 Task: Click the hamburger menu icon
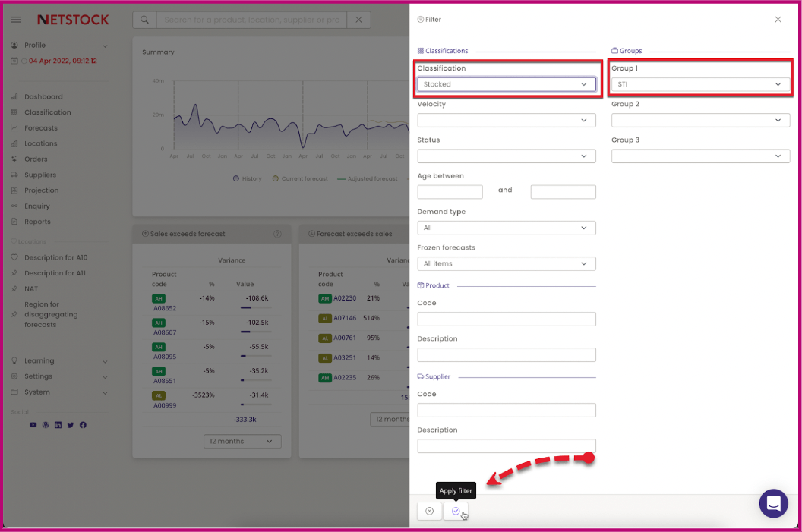coord(16,20)
